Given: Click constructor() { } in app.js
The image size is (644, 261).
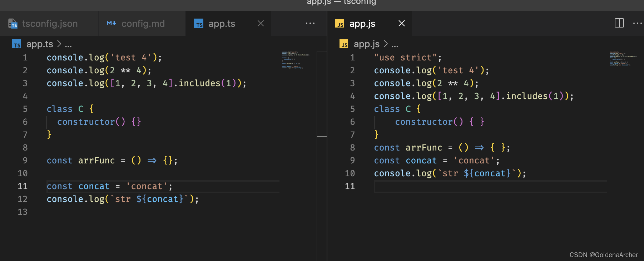Looking at the screenshot, I should coord(440,122).
